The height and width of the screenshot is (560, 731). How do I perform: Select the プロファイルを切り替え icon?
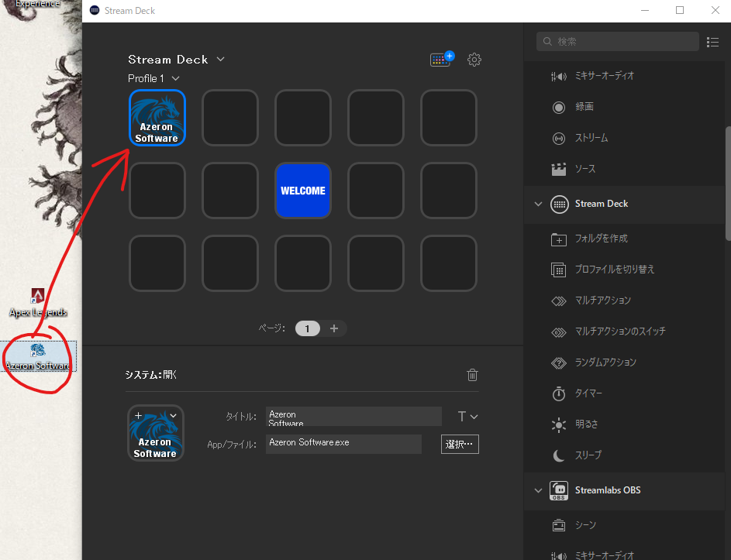pyautogui.click(x=558, y=270)
